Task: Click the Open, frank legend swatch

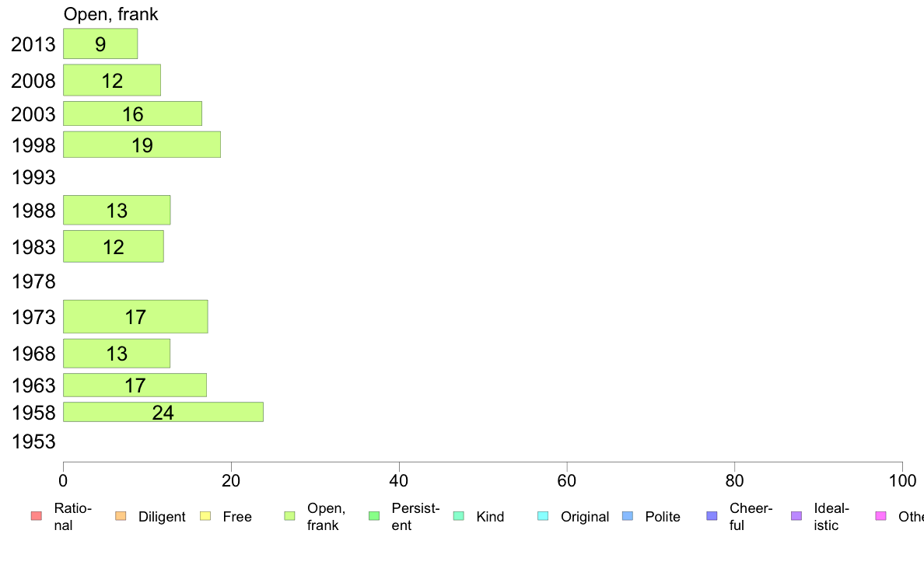Action: (289, 516)
